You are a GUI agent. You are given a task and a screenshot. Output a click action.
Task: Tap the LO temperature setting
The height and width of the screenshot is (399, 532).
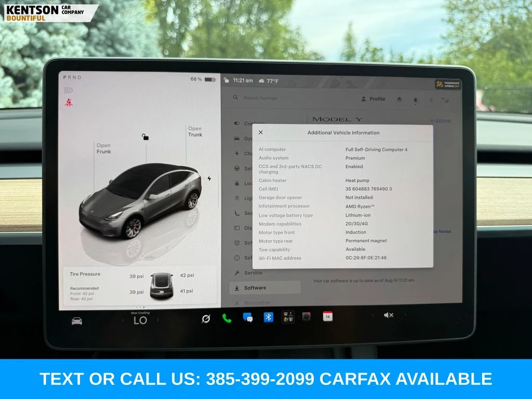click(x=140, y=320)
